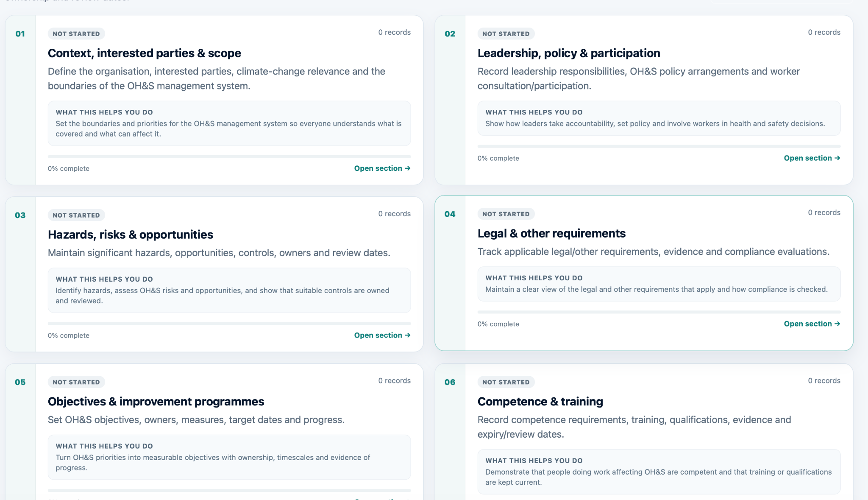Click the section number 03
This screenshot has width=868, height=500.
(20, 215)
